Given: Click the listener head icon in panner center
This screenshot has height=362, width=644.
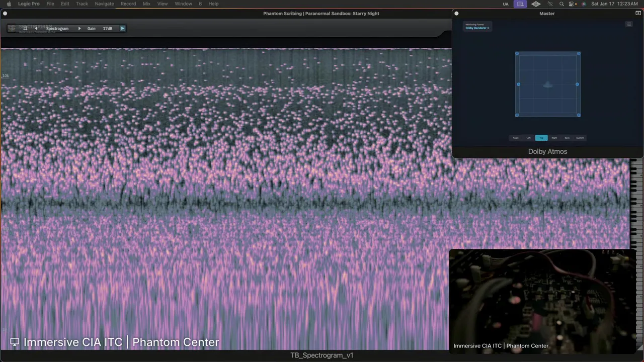Looking at the screenshot, I should [548, 84].
